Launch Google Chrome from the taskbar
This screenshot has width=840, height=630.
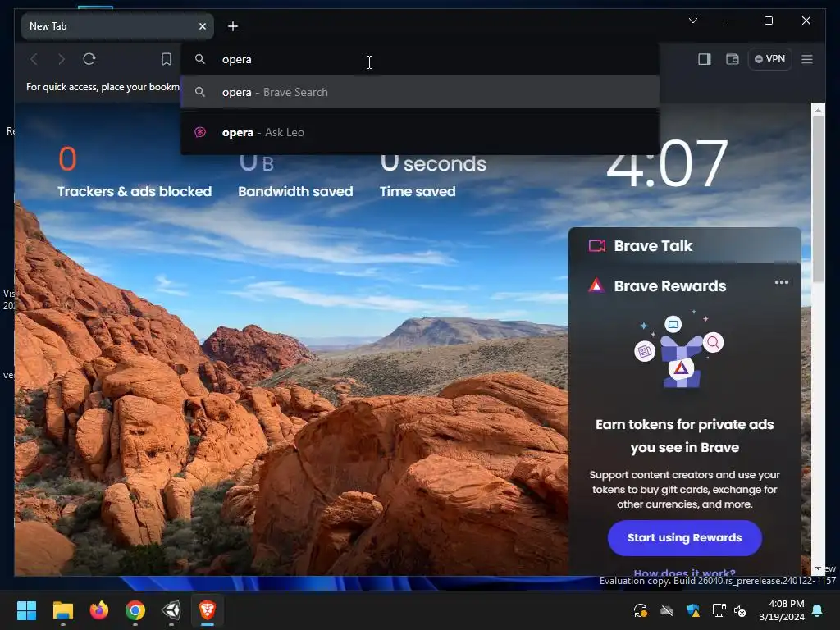(135, 610)
